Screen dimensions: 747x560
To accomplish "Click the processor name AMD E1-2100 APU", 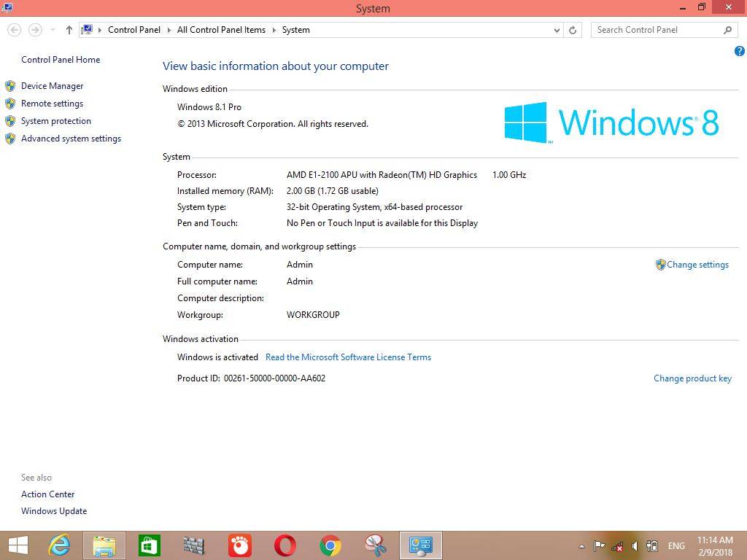I will coord(322,175).
